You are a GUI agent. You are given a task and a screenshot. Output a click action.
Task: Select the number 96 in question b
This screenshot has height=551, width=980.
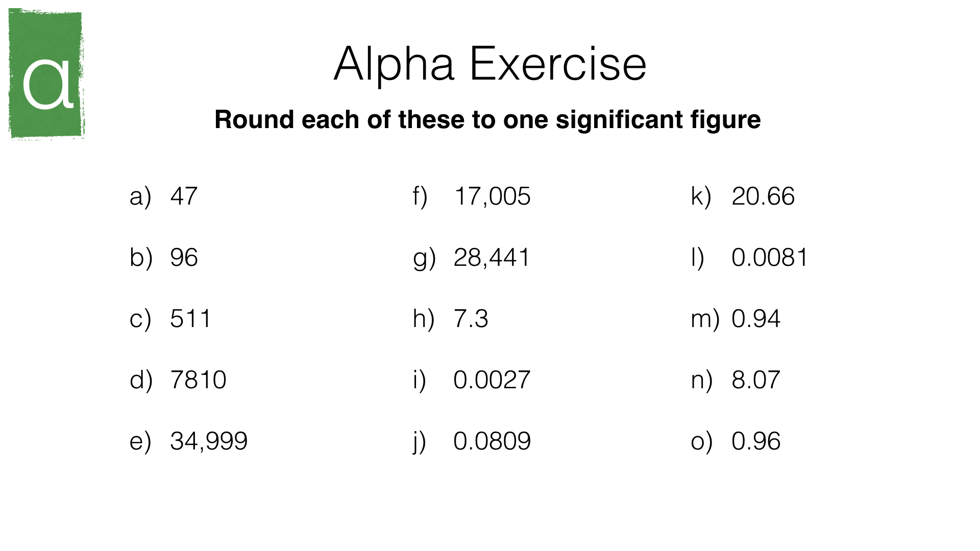coord(184,258)
